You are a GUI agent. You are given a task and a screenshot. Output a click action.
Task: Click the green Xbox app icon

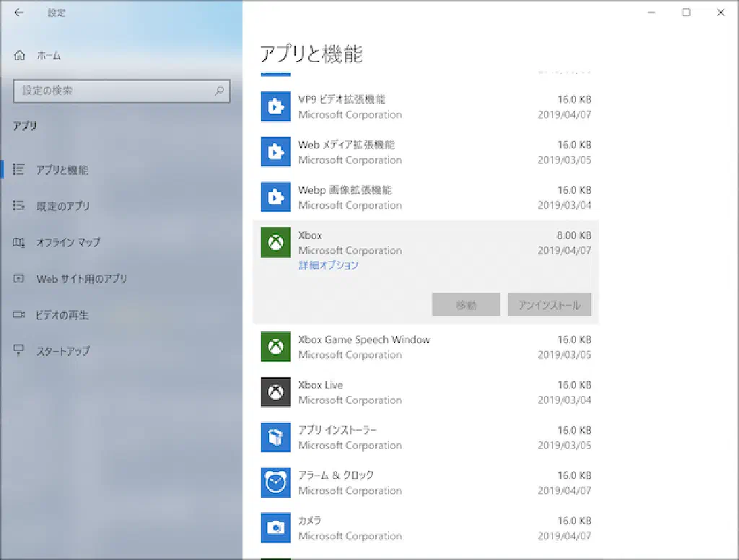pyautogui.click(x=275, y=243)
